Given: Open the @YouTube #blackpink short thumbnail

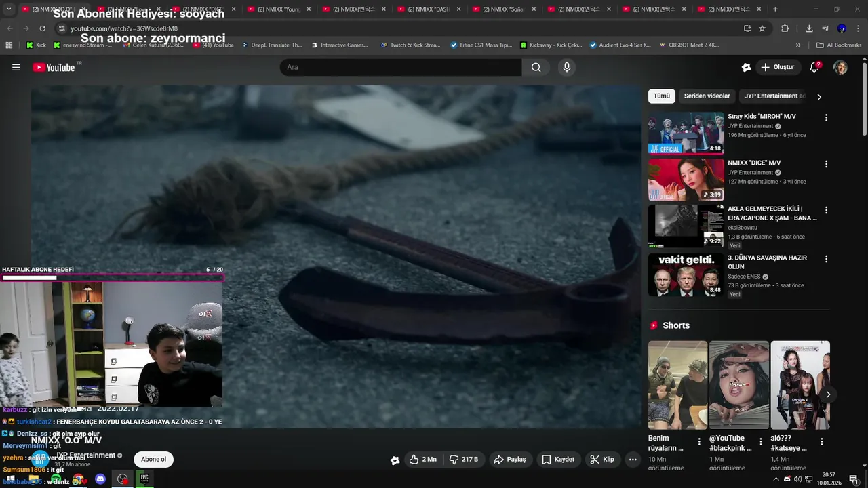Looking at the screenshot, I should click(x=738, y=385).
